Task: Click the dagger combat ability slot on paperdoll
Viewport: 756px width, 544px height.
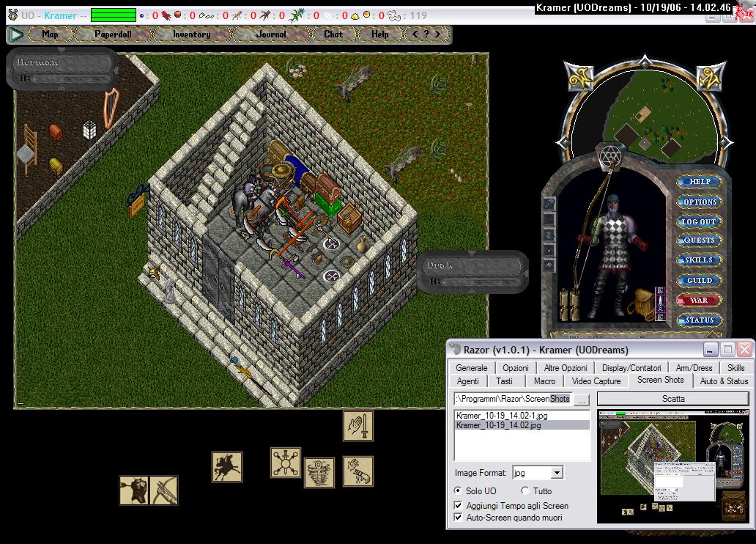Action: 660,303
